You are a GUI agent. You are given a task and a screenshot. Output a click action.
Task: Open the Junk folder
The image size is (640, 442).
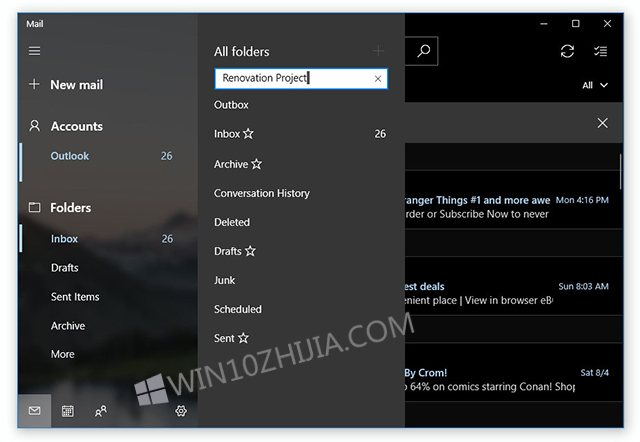(x=301, y=280)
